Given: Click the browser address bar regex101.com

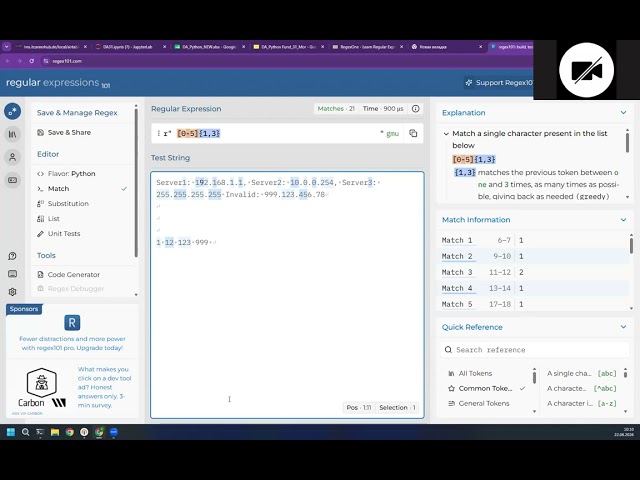Looking at the screenshot, I should tap(67, 61).
